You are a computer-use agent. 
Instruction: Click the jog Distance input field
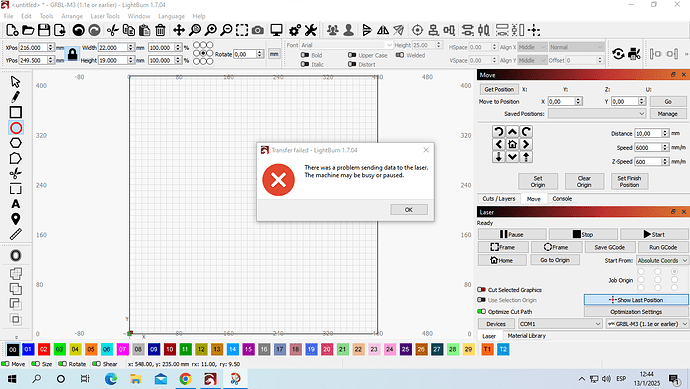click(x=648, y=133)
